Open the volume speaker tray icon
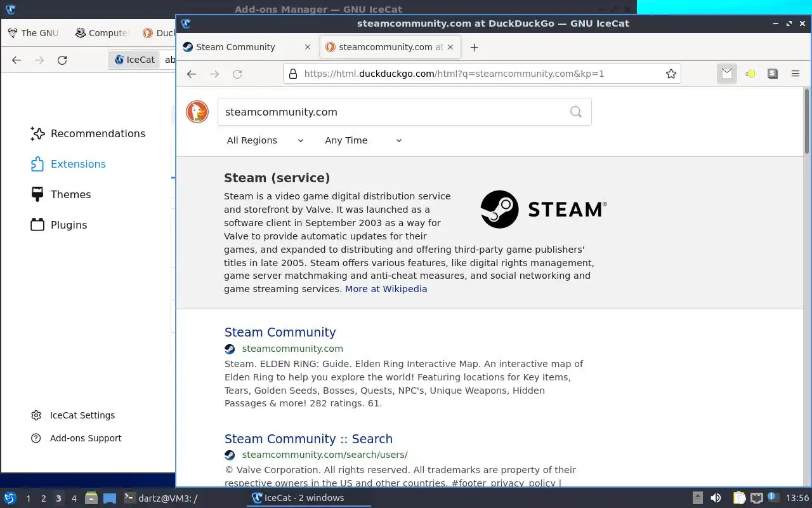This screenshot has width=812, height=508. pos(716,498)
